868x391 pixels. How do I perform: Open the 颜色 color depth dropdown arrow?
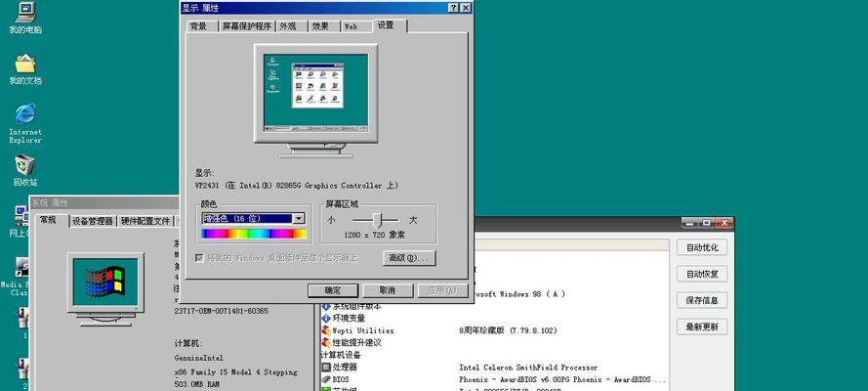tap(299, 219)
